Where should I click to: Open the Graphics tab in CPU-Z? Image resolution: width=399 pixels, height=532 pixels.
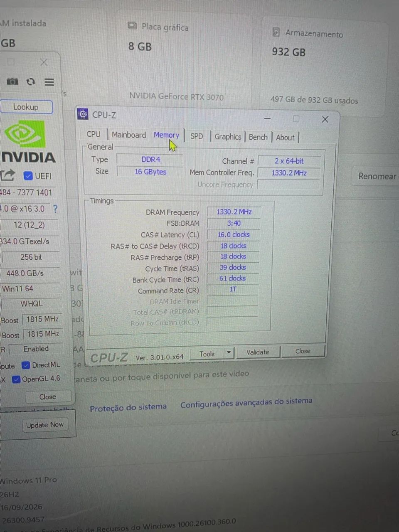pyautogui.click(x=228, y=137)
